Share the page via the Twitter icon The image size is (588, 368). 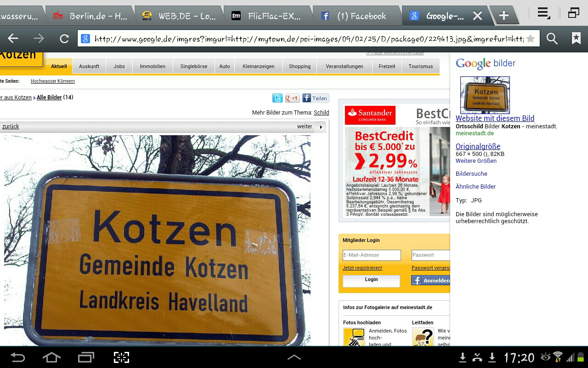[x=277, y=98]
